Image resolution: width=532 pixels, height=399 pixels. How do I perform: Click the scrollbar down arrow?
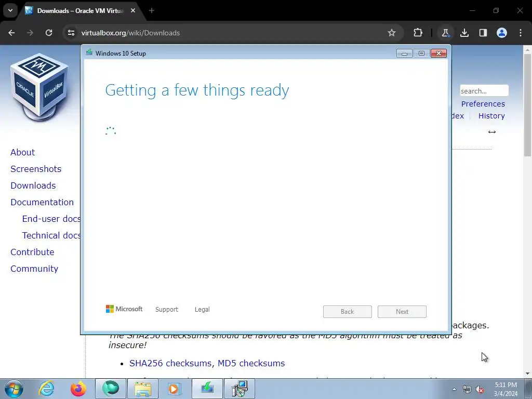coord(527,374)
